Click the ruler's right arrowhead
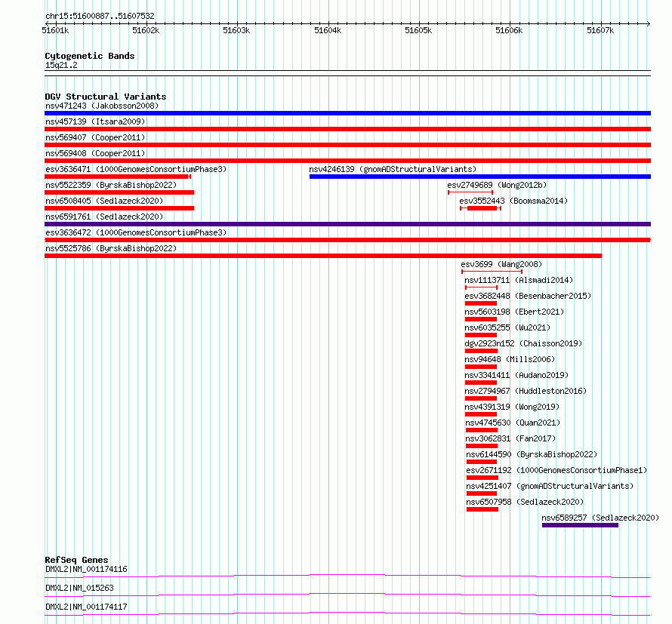The height and width of the screenshot is (624, 672). 649,23
